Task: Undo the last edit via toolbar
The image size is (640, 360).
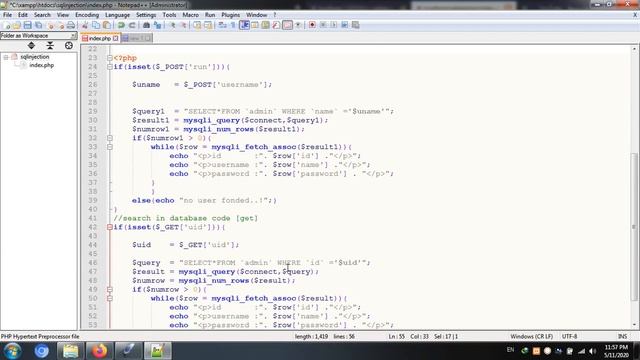Action: [121, 25]
